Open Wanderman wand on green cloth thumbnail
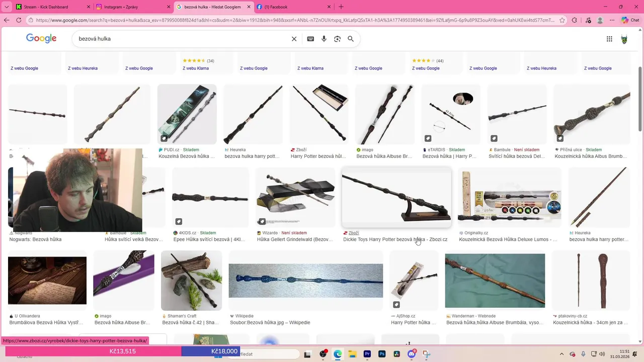The width and height of the screenshot is (644, 362). coord(495,281)
